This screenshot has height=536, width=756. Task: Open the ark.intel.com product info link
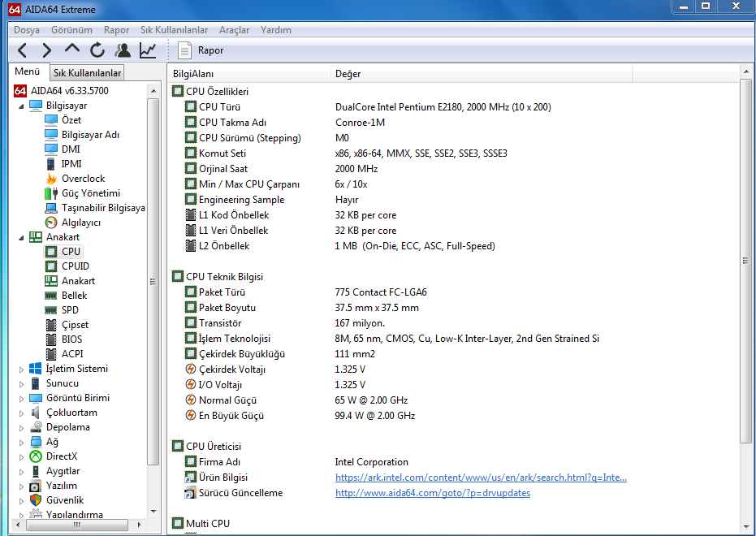click(481, 478)
